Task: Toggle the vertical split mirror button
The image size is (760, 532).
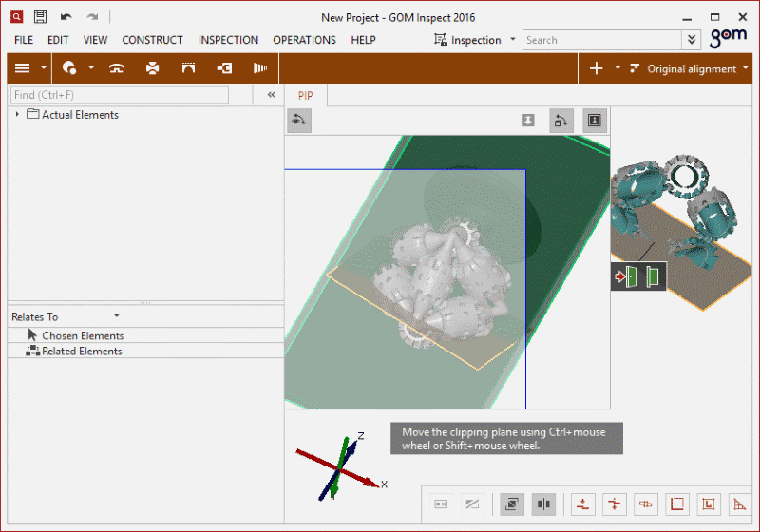Action: click(543, 504)
